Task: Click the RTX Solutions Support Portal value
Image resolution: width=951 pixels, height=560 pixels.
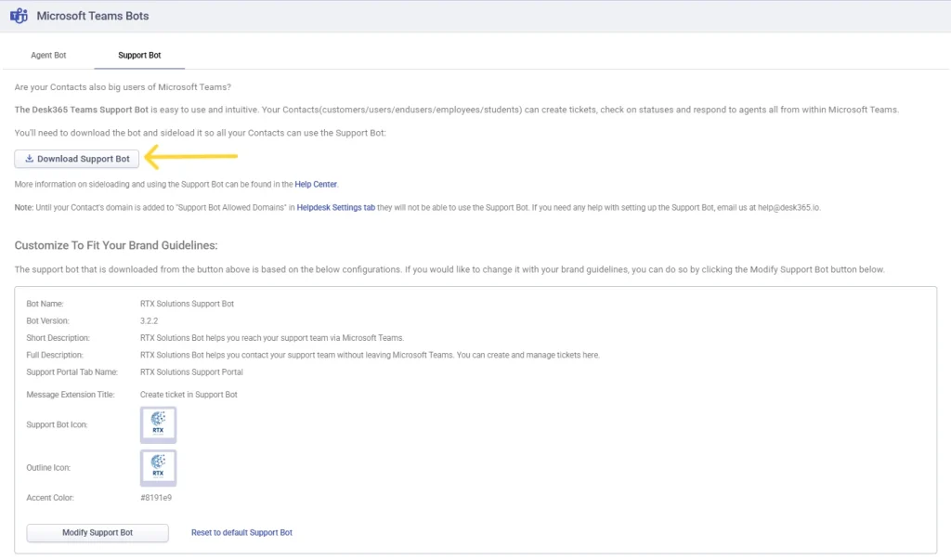Action: pos(191,372)
